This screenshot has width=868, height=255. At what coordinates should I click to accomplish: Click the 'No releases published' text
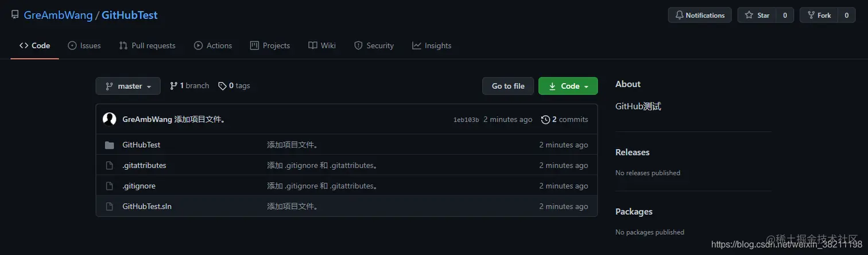coord(648,172)
